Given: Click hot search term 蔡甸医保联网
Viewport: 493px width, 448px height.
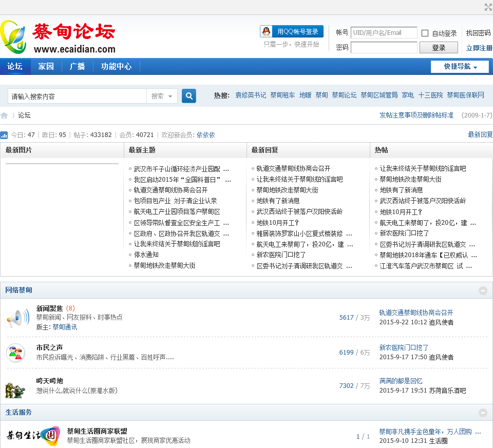Looking at the screenshot, I should (465, 95).
